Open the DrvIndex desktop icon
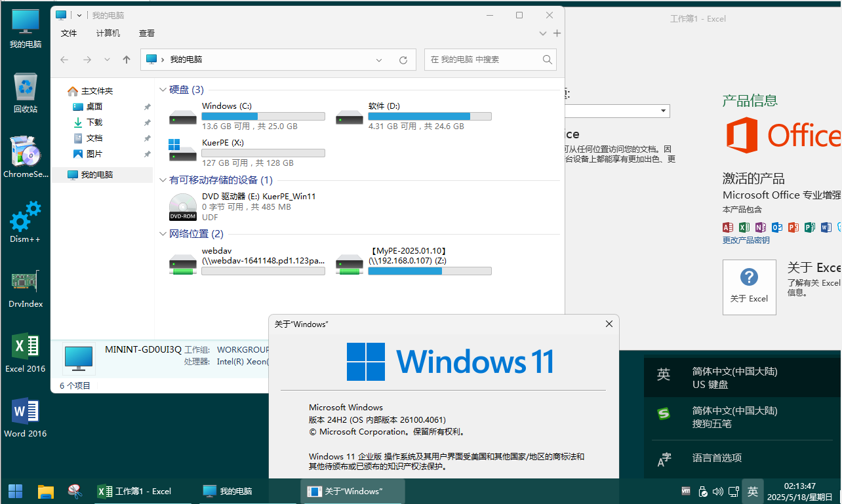 pos(26,288)
